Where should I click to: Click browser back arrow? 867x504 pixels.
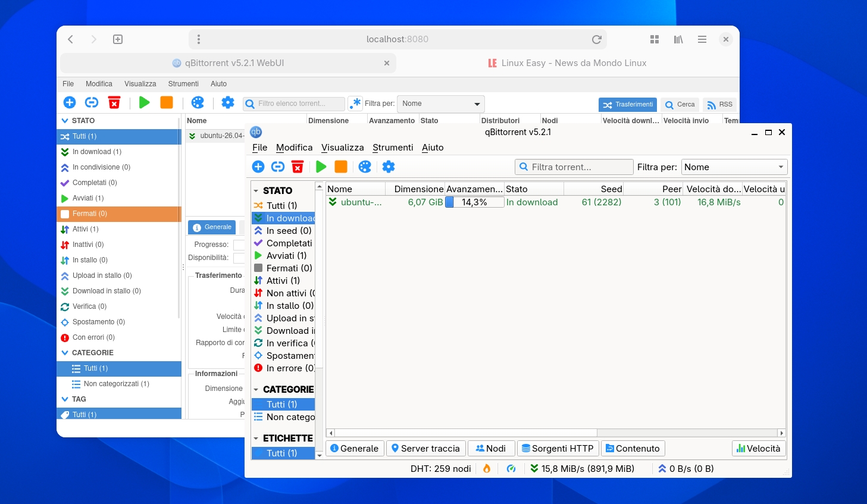click(71, 39)
